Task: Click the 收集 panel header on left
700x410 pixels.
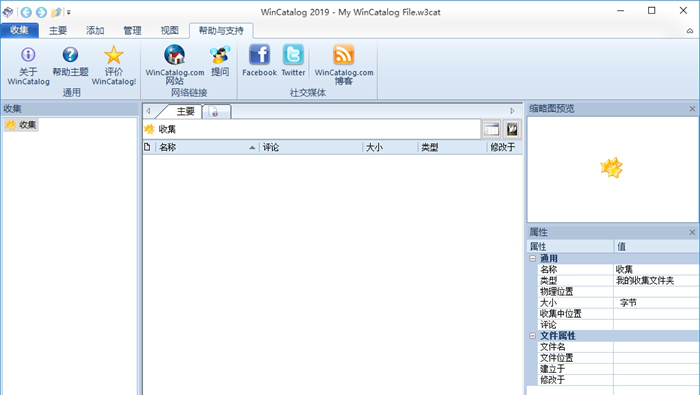Action: point(70,109)
